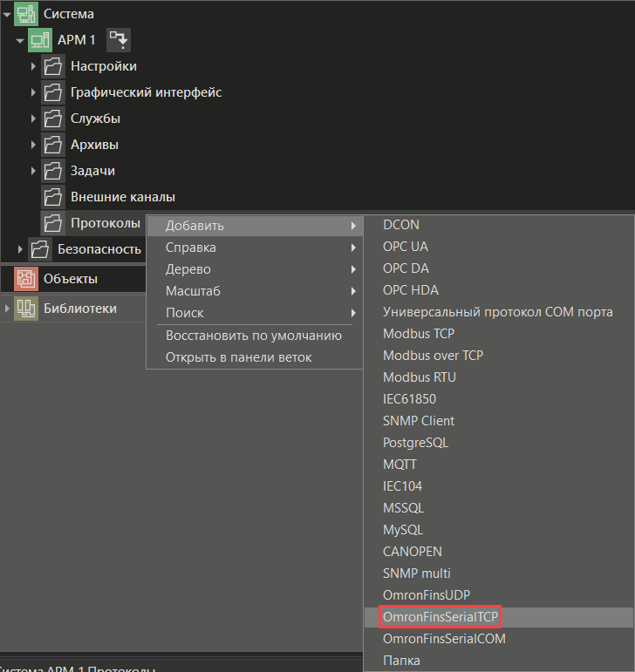This screenshot has height=672, width=635.
Task: Collapse the АРМ 1 tree node
Action: 20,40
